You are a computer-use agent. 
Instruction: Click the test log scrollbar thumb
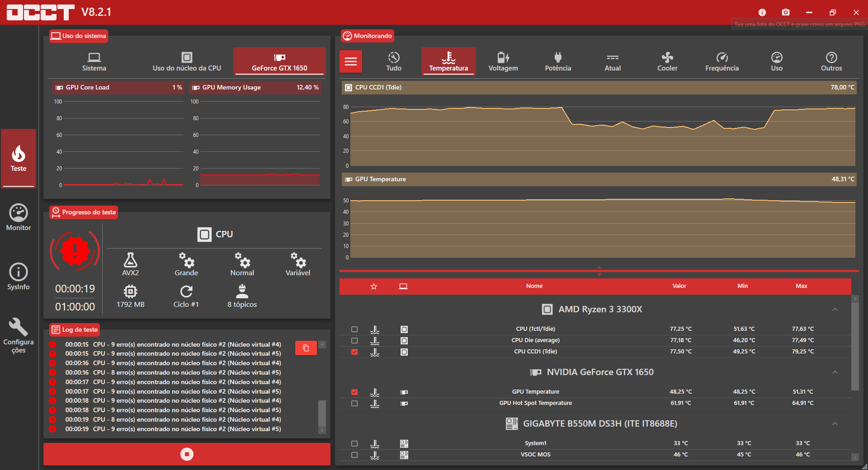(x=322, y=413)
